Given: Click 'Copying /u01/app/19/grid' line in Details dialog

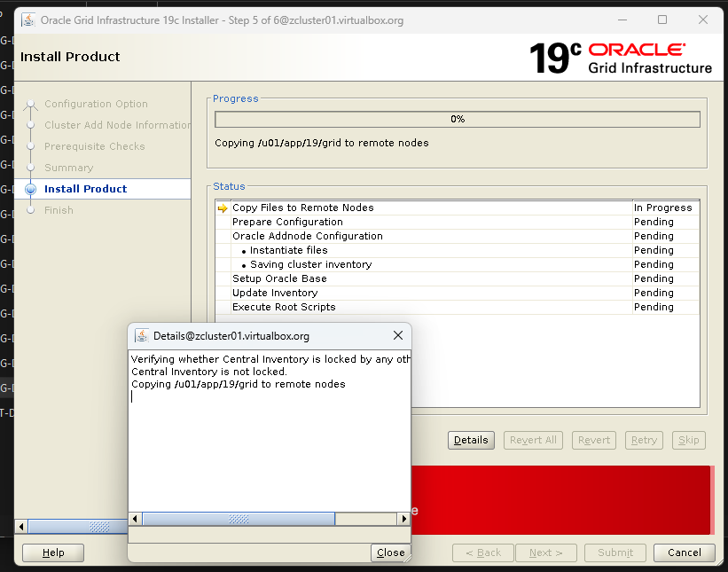Looking at the screenshot, I should pyautogui.click(x=239, y=384).
